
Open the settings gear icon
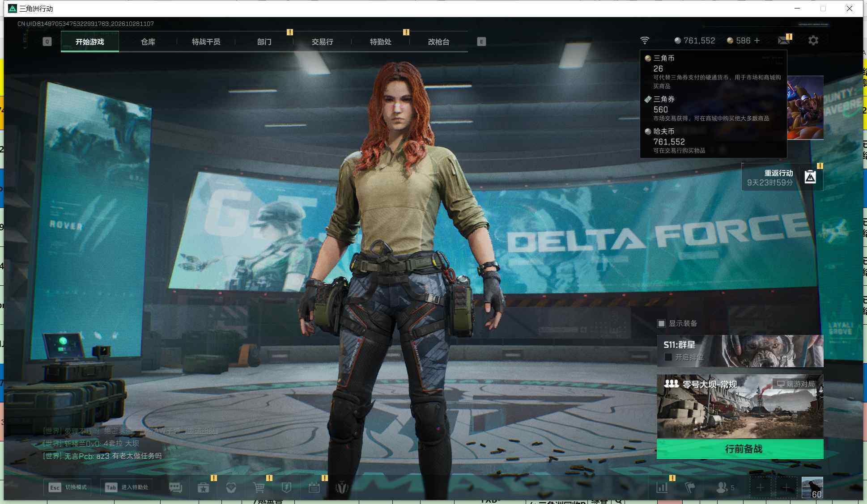813,40
